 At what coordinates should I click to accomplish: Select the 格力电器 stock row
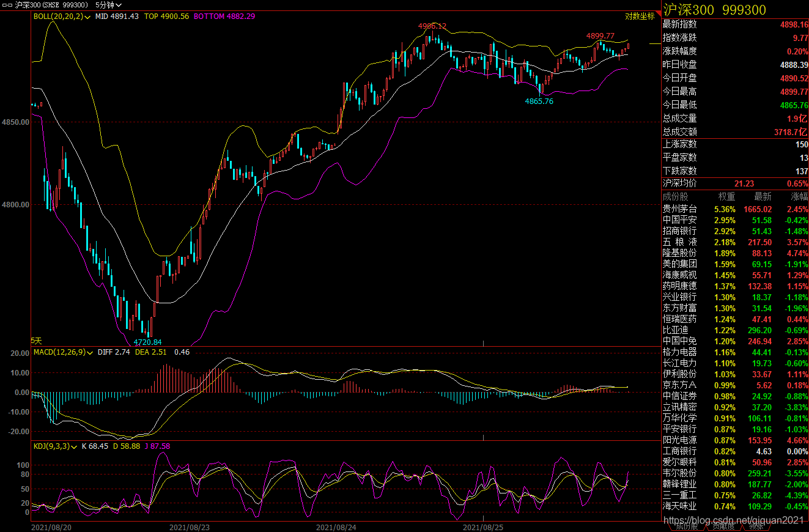pyautogui.click(x=736, y=352)
